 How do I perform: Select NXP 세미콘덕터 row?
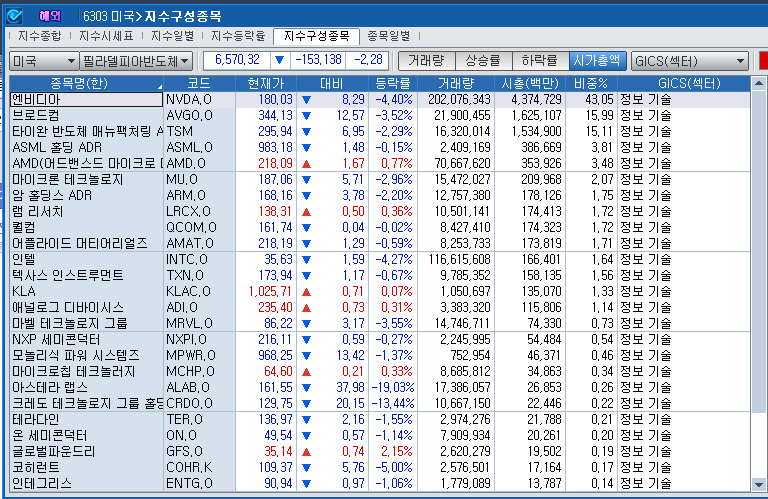tap(380, 339)
